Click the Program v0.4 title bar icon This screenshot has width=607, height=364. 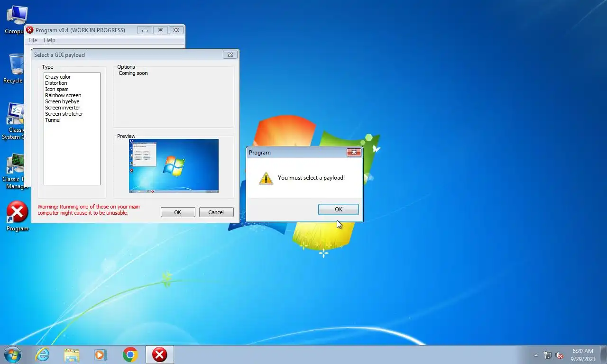pyautogui.click(x=29, y=30)
